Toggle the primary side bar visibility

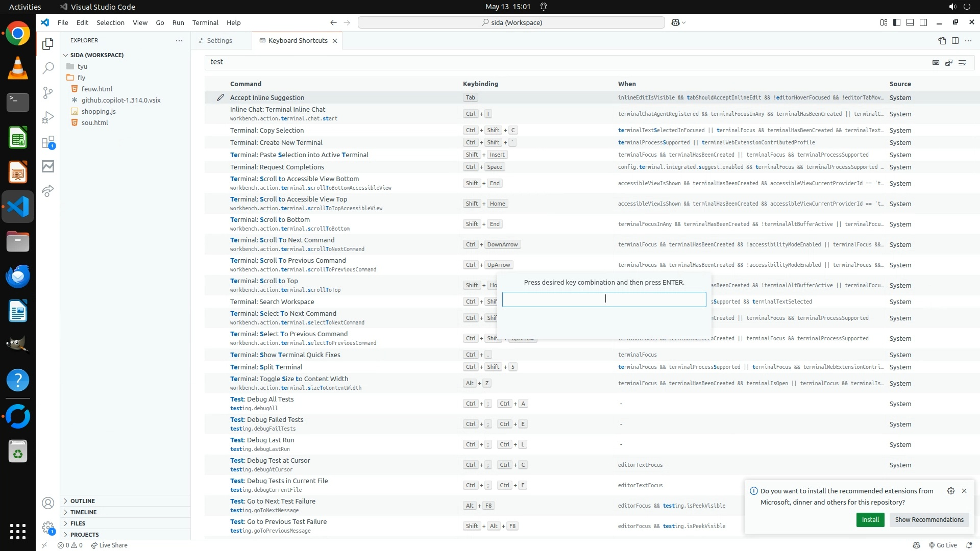tap(897, 22)
